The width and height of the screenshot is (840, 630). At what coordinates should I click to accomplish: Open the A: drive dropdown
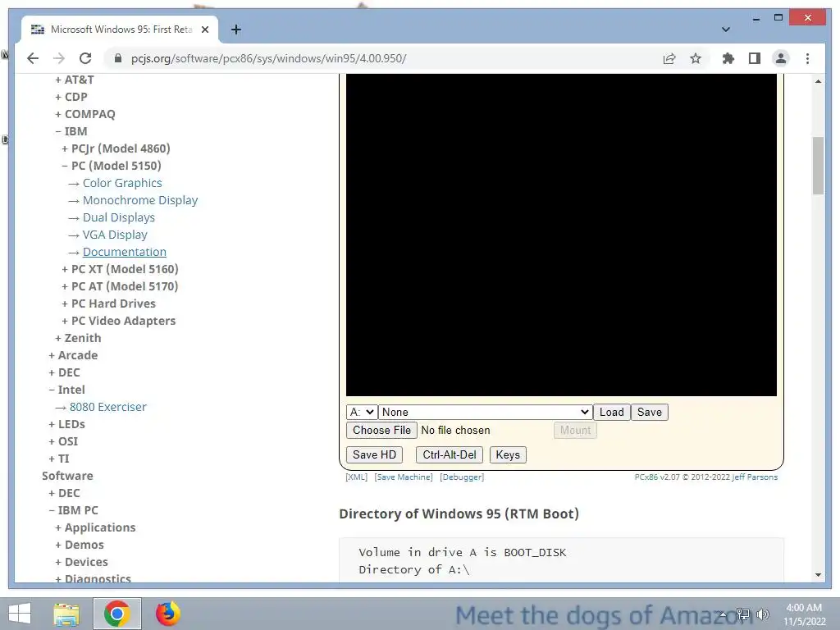tap(362, 412)
